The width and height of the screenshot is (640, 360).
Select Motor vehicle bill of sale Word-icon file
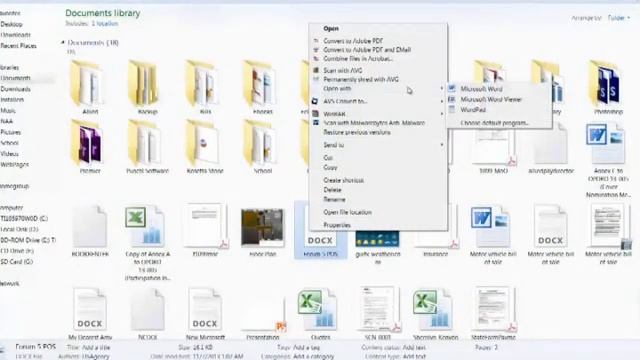pyautogui.click(x=493, y=235)
